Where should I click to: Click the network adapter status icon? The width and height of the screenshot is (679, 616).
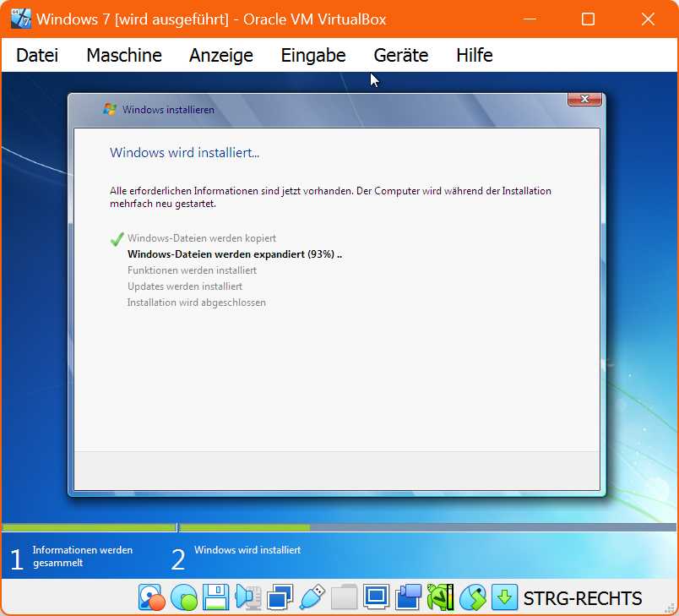pyautogui.click(x=280, y=597)
